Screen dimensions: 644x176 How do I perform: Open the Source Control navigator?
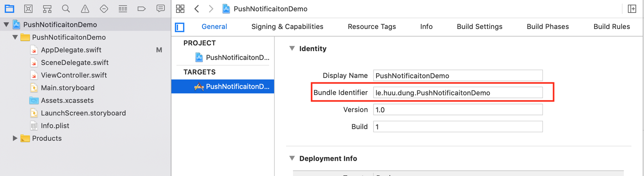[28, 9]
